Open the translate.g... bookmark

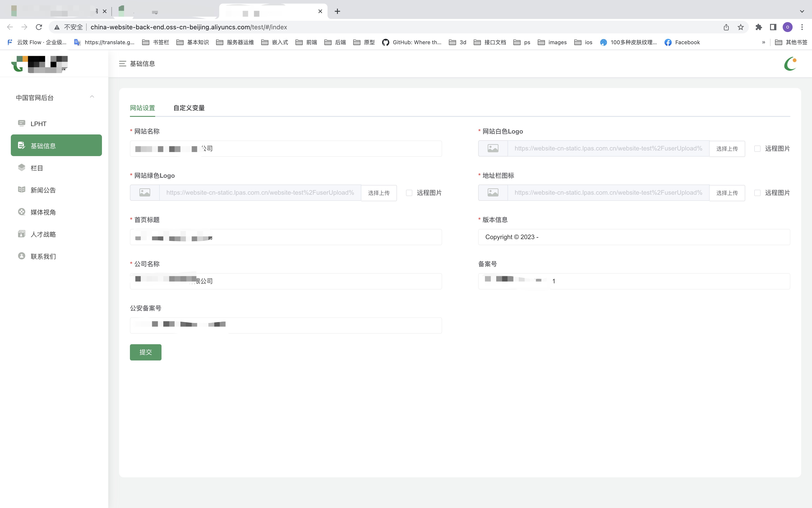[104, 42]
